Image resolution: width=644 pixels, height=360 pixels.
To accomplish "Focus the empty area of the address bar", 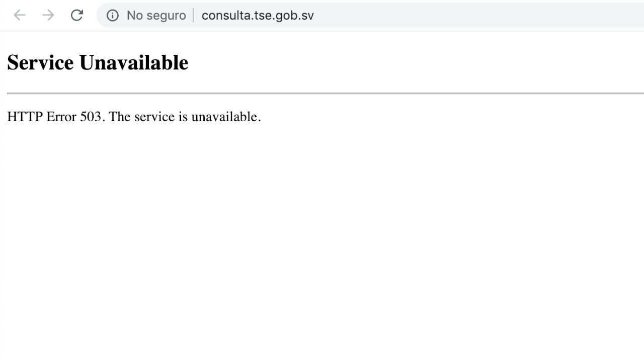I will point(478,16).
